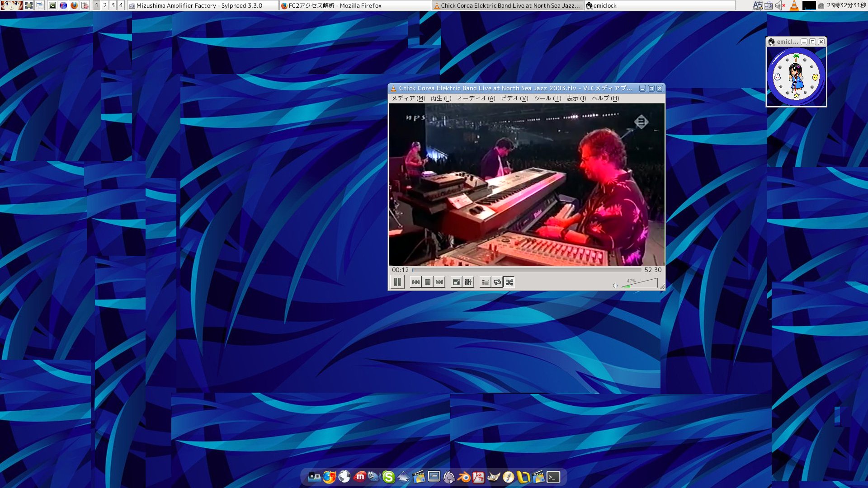Open the ビデオ menu
Viewport: 868px width, 488px height.
[x=514, y=98]
